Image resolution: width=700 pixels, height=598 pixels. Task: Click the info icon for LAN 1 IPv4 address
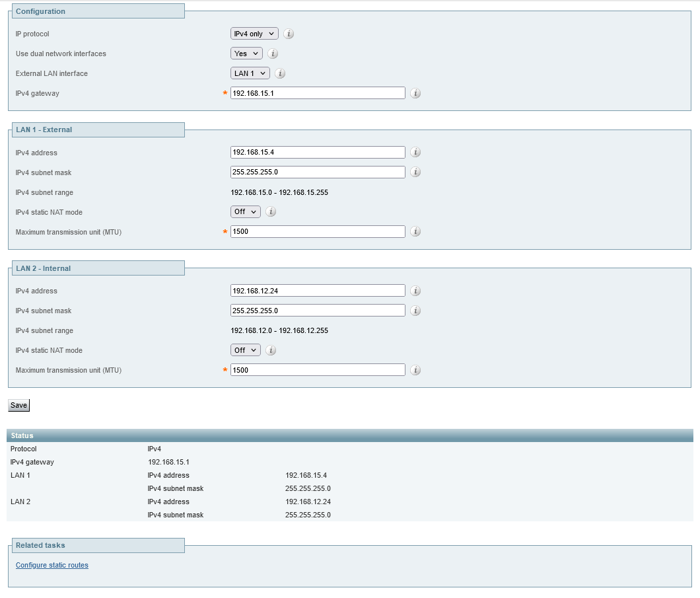[x=415, y=152]
